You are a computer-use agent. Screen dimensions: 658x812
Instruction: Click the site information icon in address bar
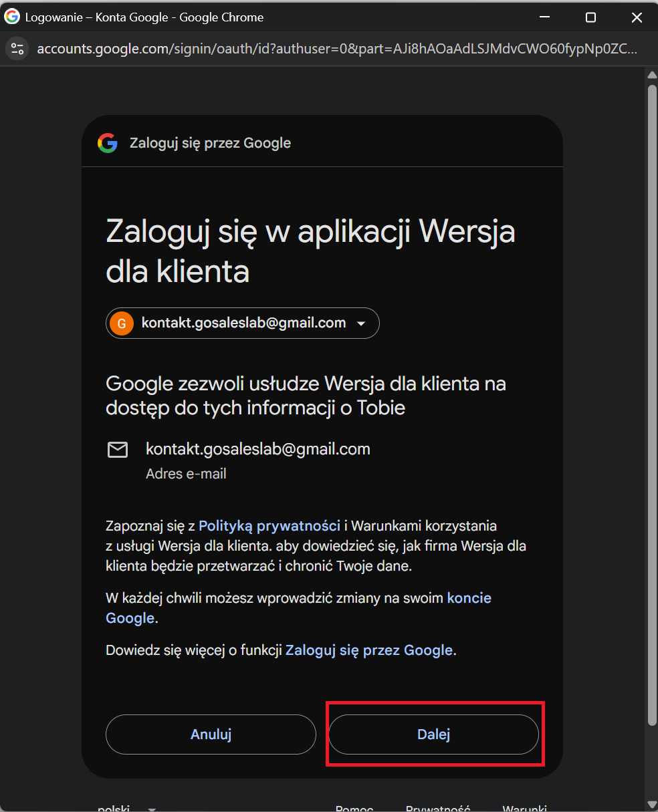click(17, 49)
